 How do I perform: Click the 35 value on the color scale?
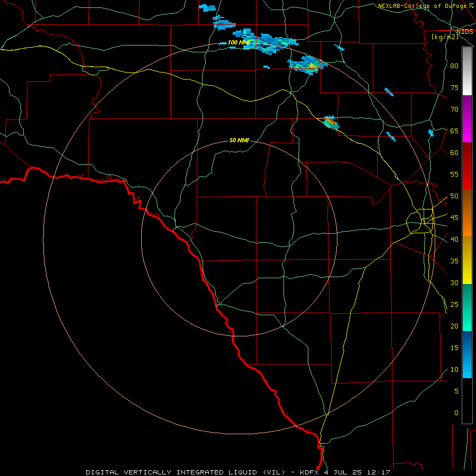click(x=454, y=261)
